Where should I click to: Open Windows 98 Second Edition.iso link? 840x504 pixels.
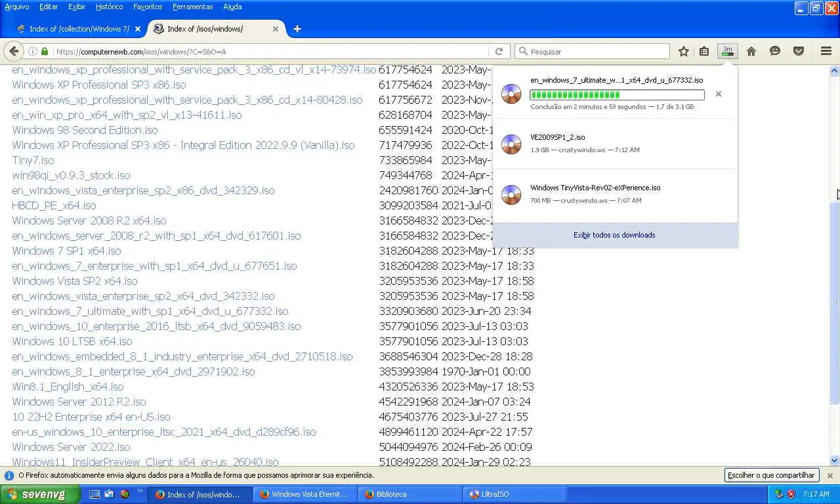(x=85, y=130)
